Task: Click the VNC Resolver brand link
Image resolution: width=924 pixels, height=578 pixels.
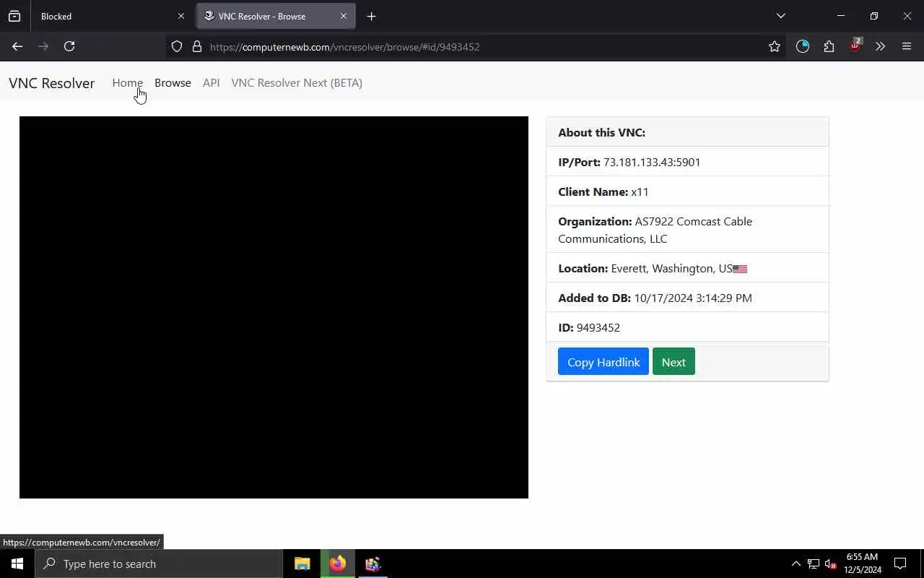Action: point(51,83)
